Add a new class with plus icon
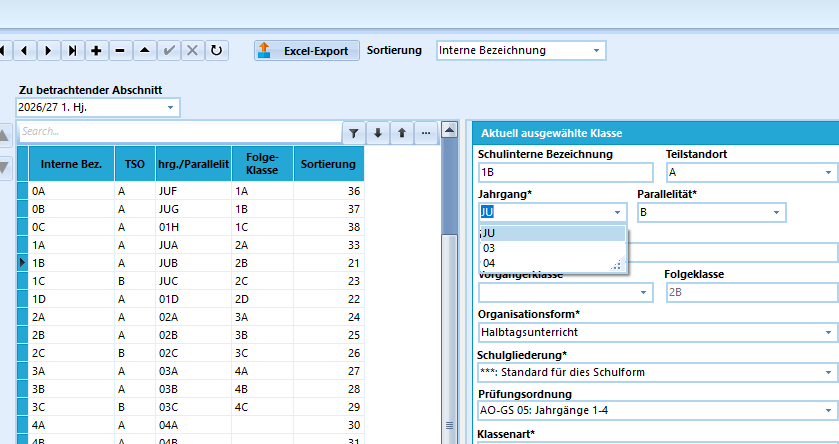This screenshot has height=444, width=839. point(96,51)
